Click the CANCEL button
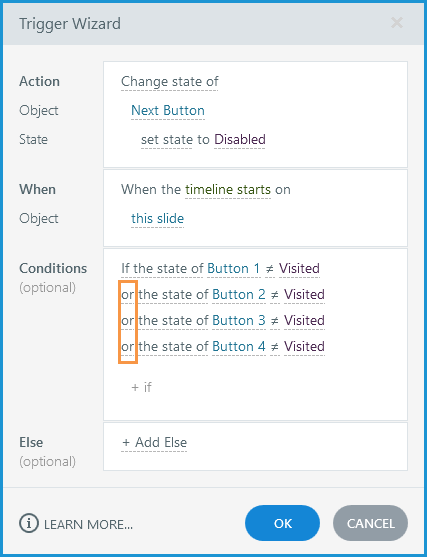Viewport: 427px width, 557px height. click(x=371, y=523)
